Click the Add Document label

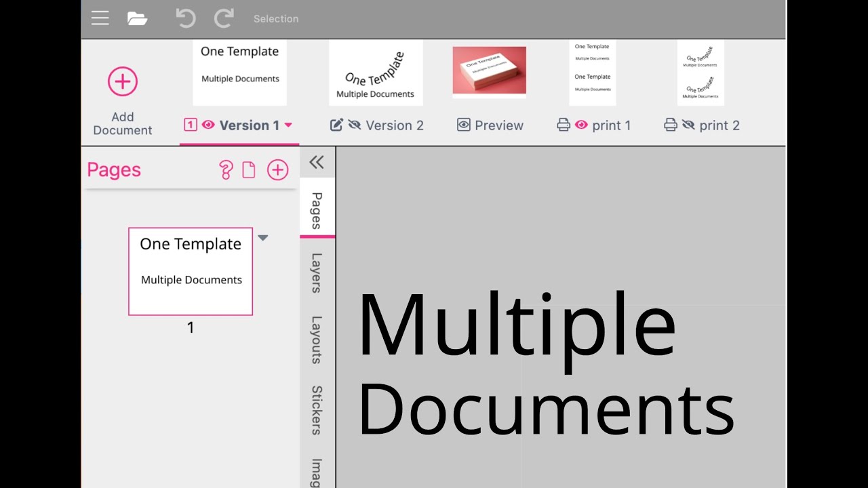pos(123,123)
